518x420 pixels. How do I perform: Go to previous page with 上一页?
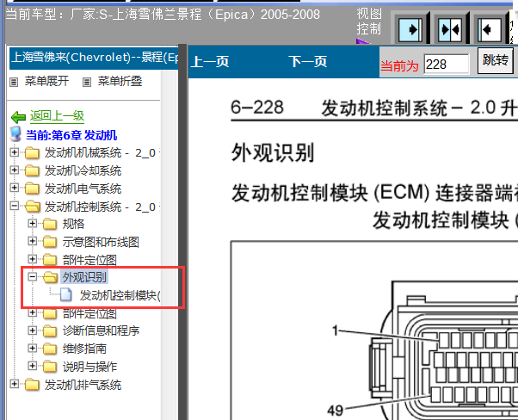coord(210,62)
